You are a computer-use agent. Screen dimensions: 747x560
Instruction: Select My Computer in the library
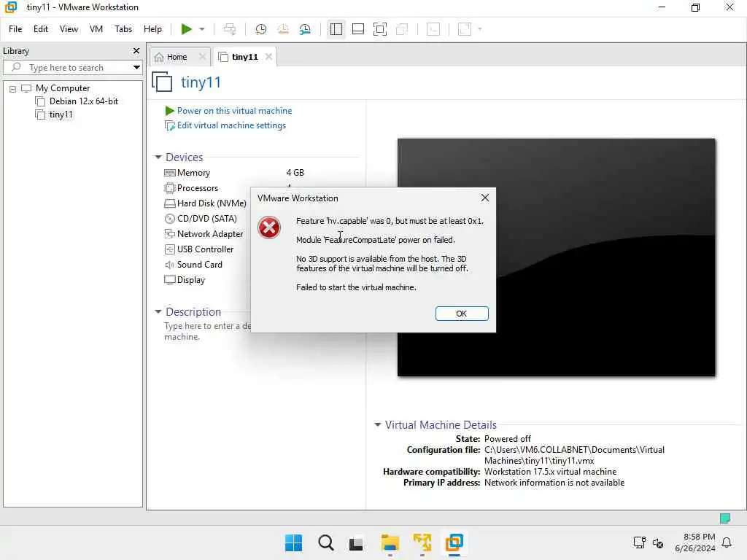click(63, 88)
